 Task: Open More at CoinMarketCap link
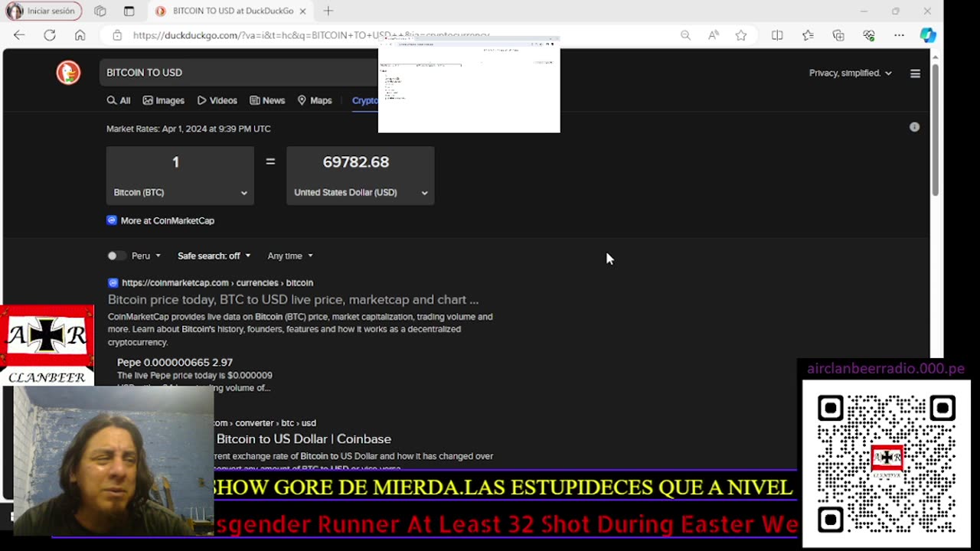pyautogui.click(x=161, y=220)
